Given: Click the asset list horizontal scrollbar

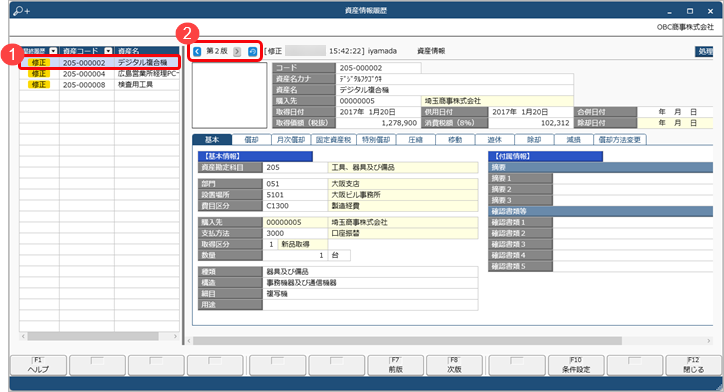Looking at the screenshot, I should pyautogui.click(x=92, y=337).
